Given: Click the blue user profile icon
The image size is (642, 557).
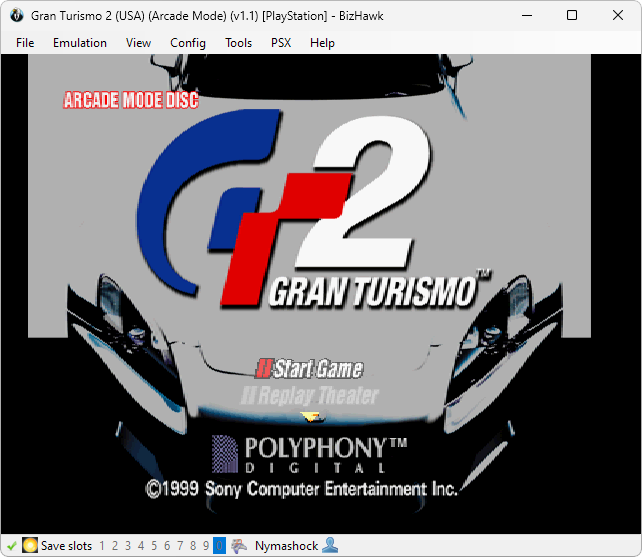Looking at the screenshot, I should coord(330,545).
